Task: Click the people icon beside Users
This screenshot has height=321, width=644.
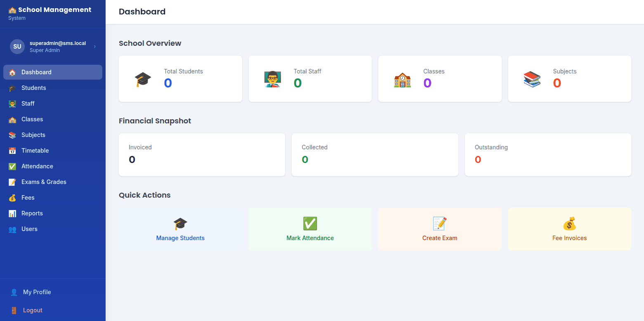Action: coord(12,229)
